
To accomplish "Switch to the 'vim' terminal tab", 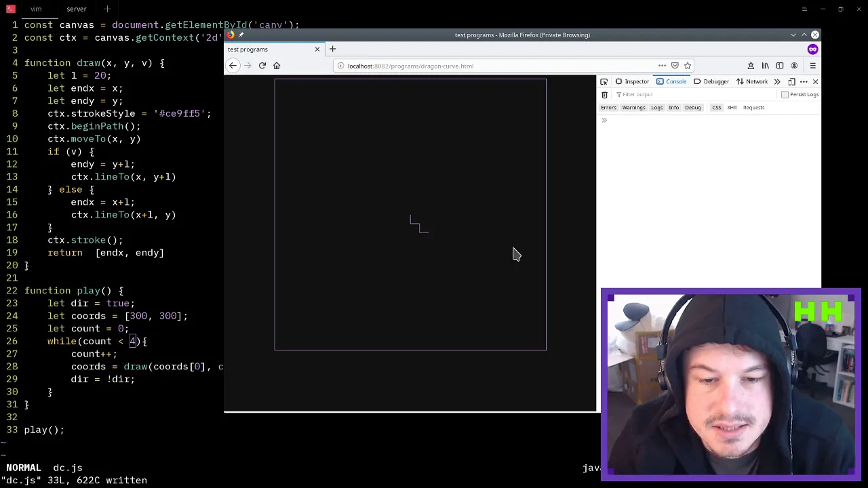I will tap(36, 9).
